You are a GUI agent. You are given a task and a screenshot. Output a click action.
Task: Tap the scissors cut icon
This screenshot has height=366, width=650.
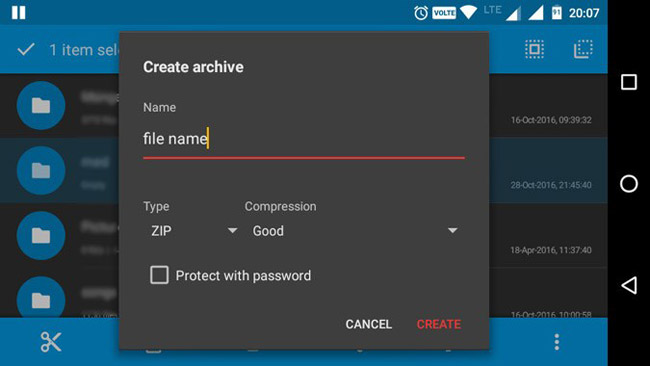pyautogui.click(x=51, y=342)
